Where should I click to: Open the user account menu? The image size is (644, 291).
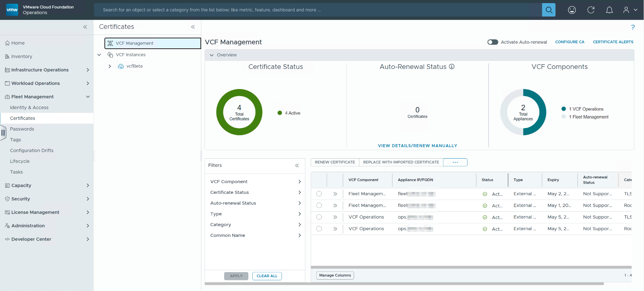(630, 10)
